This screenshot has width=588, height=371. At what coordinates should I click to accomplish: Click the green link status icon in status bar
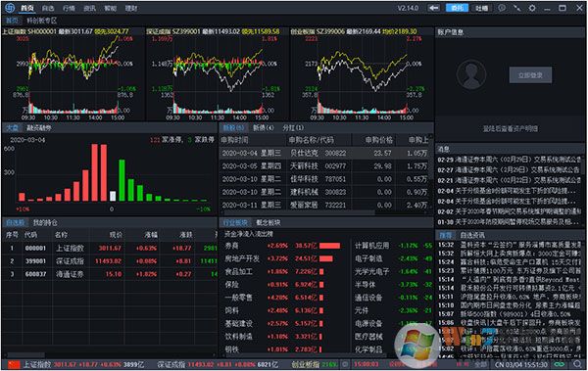click(560, 364)
